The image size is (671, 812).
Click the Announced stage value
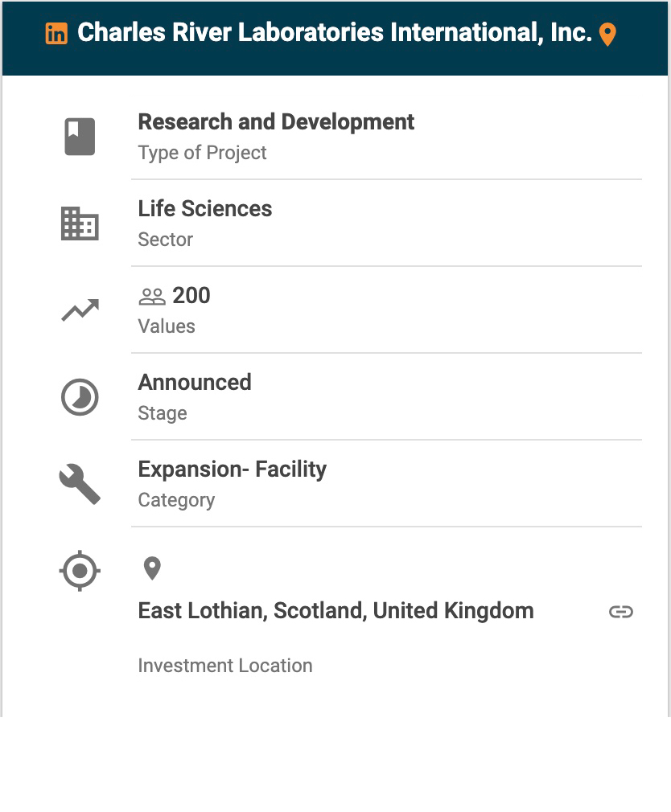click(195, 383)
